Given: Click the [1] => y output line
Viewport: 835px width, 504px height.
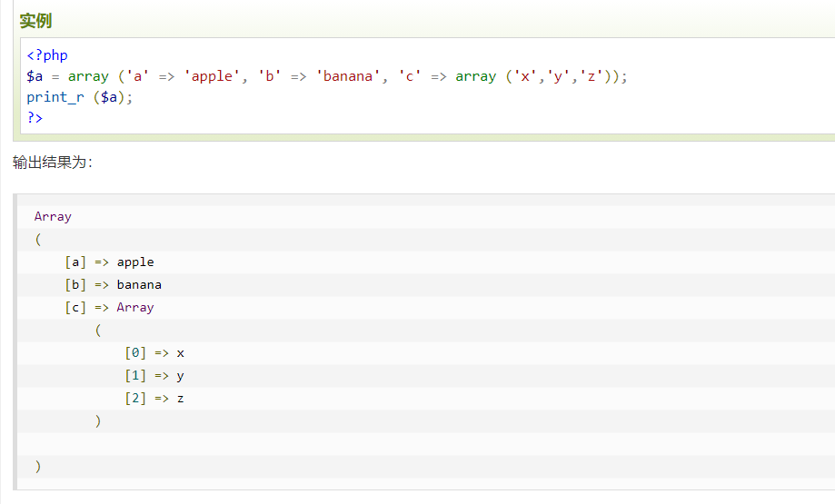Looking at the screenshot, I should click(154, 376).
